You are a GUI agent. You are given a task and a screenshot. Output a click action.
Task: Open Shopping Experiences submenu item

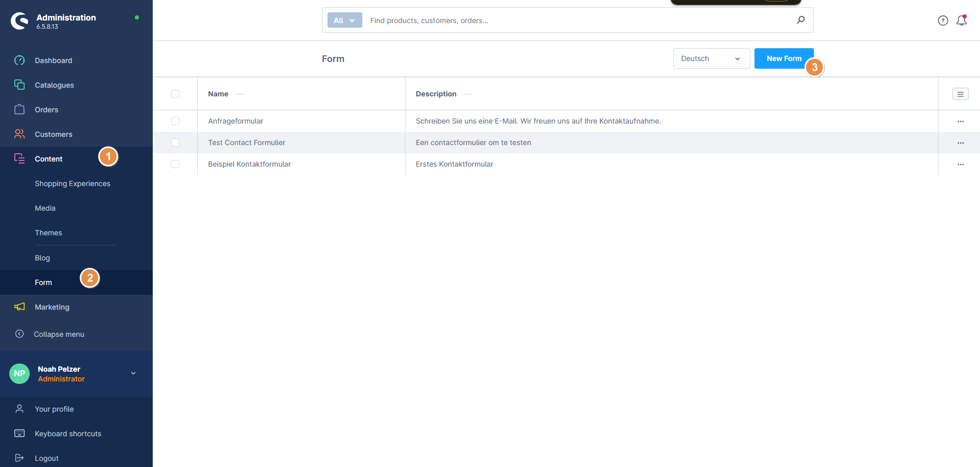tap(72, 184)
